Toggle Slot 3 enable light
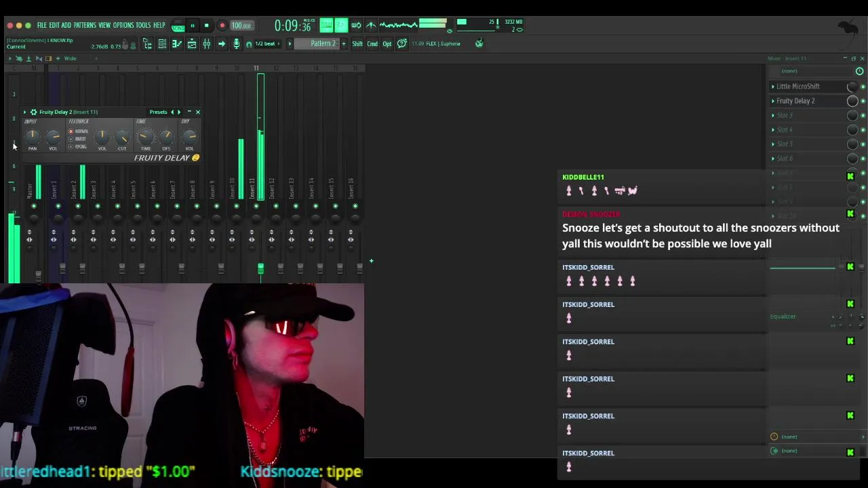The width and height of the screenshot is (868, 488). (863, 115)
